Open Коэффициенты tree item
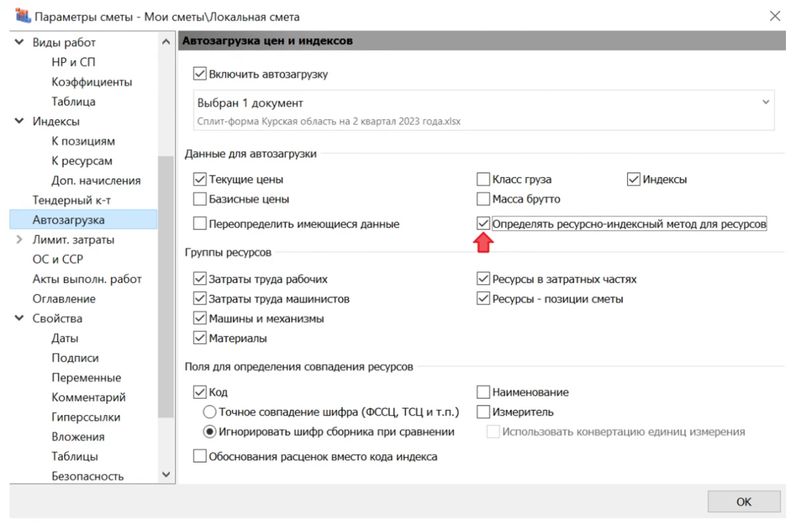Viewport: 812px width, 525px height. coord(92,82)
